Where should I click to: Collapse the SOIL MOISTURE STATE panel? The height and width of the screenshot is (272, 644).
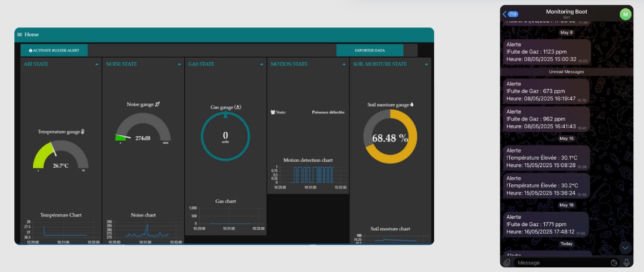(x=426, y=64)
